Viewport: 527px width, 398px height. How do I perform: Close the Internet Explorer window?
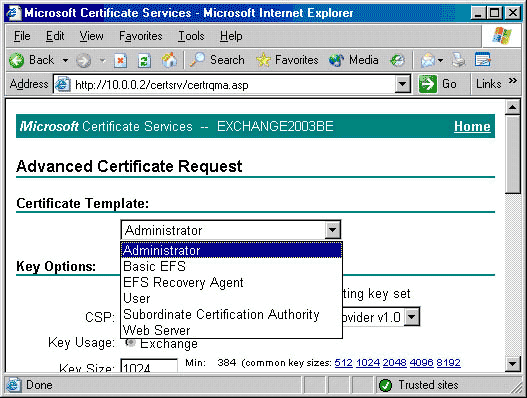513,13
